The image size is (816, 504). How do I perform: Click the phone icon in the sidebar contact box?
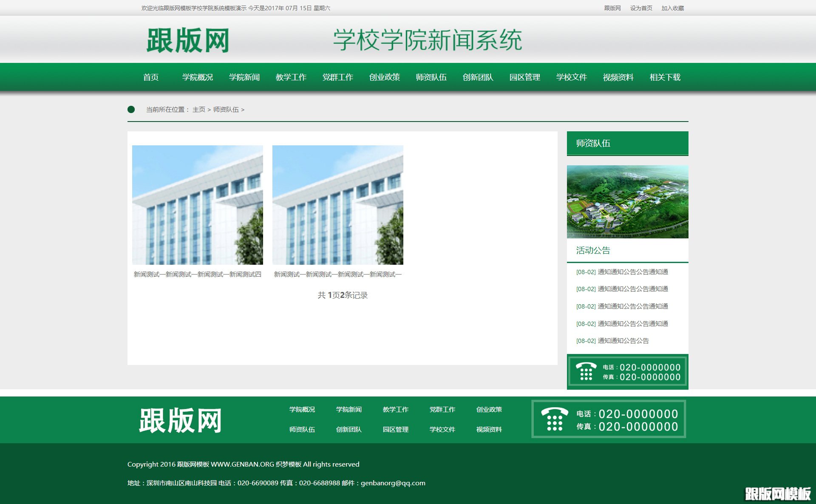(586, 371)
